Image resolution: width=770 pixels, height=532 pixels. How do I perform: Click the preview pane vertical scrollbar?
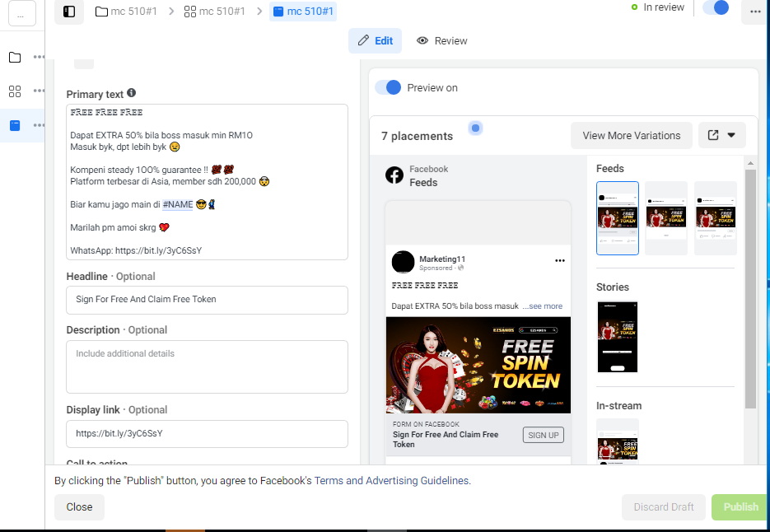750,289
